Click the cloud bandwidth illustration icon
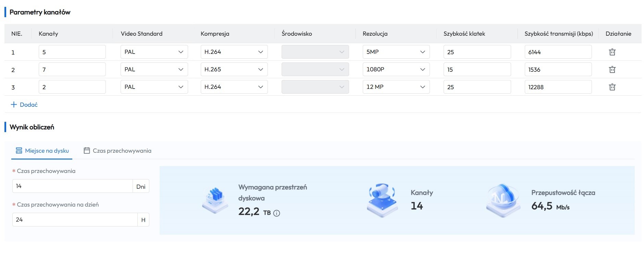Screen dimensions: 644x257 [503, 200]
